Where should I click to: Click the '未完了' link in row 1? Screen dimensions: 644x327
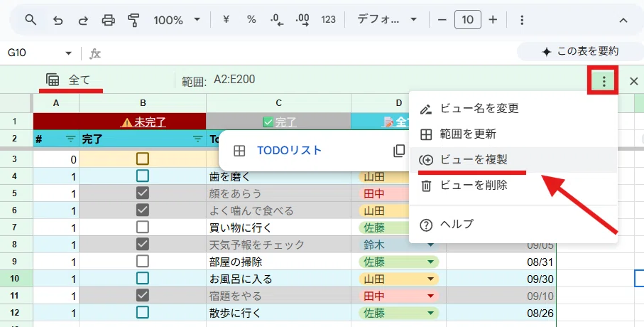point(150,122)
